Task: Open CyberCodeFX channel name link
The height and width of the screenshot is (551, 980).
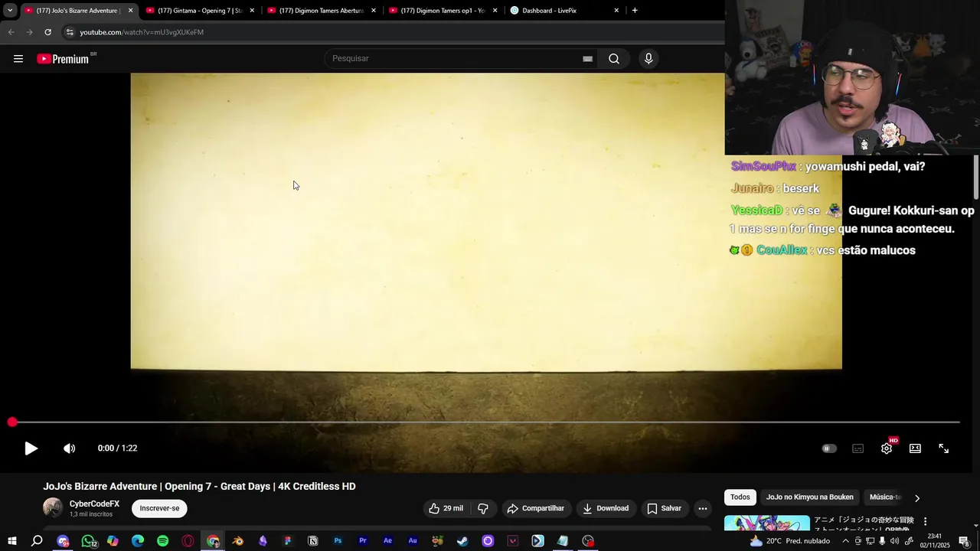Action: [94, 504]
